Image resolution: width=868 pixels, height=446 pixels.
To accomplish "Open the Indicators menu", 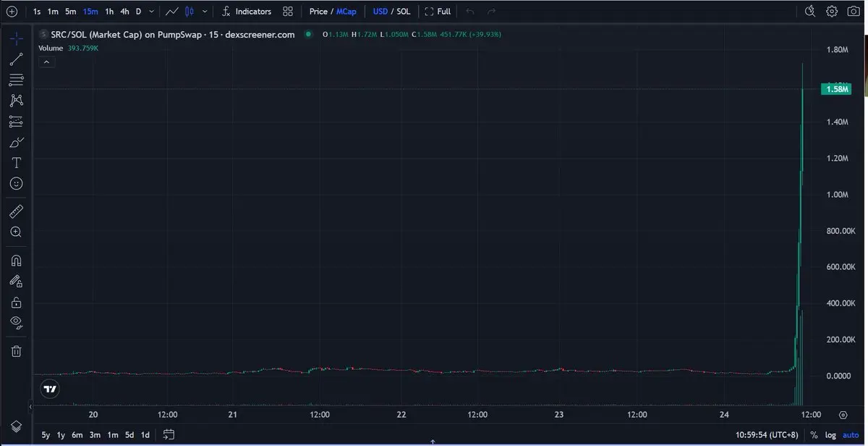I will click(x=247, y=12).
